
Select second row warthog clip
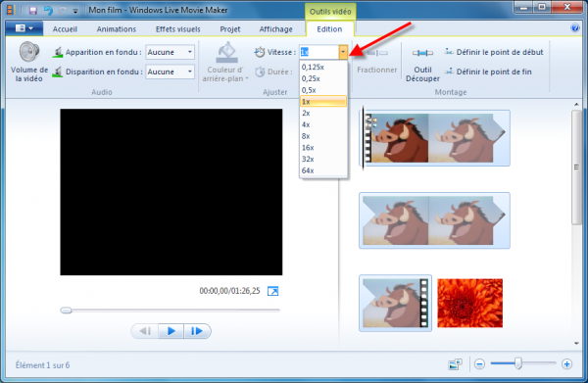point(434,220)
